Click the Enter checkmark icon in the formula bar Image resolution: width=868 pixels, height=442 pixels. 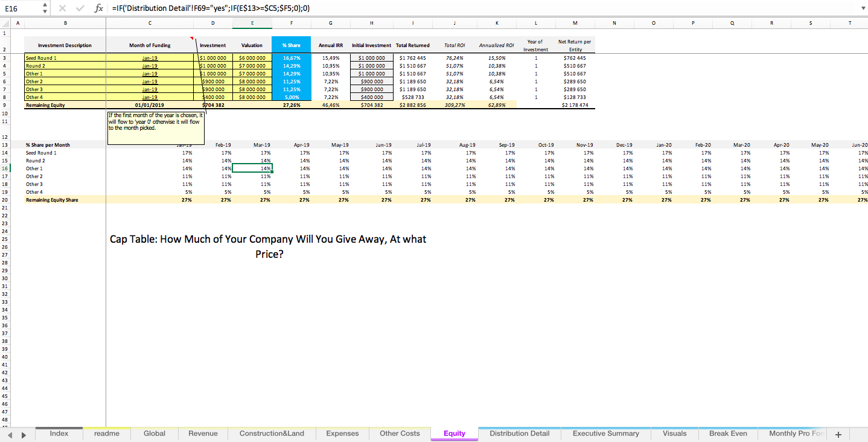80,8
